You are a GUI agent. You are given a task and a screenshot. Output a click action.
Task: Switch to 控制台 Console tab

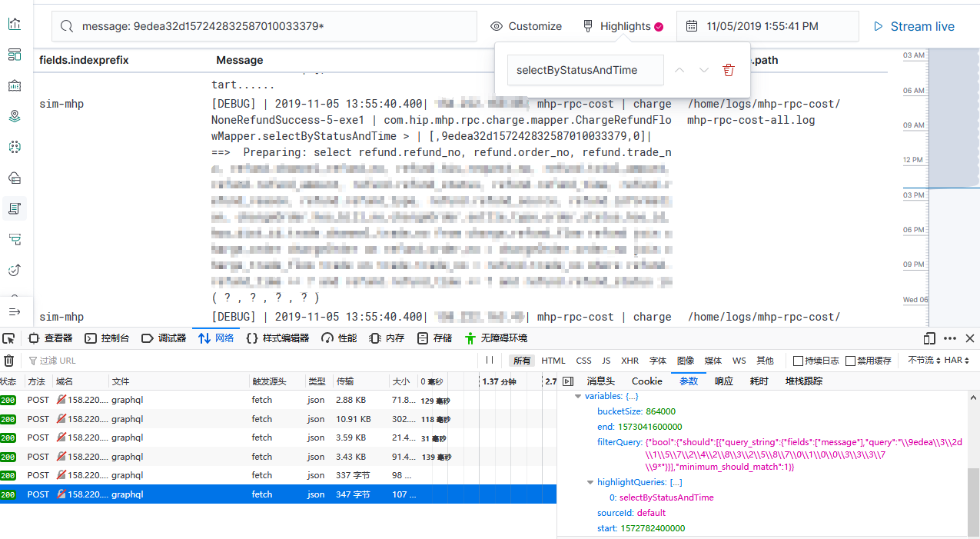(108, 338)
